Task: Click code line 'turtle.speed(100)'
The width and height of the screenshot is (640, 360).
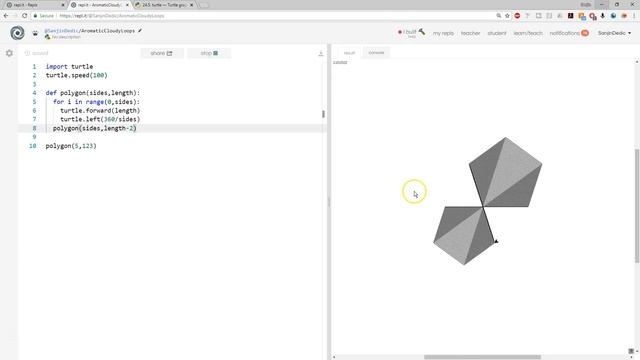Action: tap(76, 76)
